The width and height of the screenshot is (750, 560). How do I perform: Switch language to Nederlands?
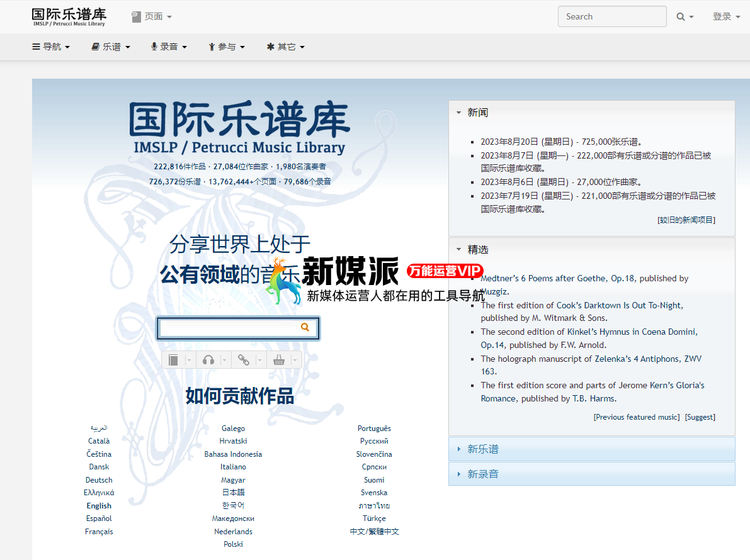[x=234, y=531]
